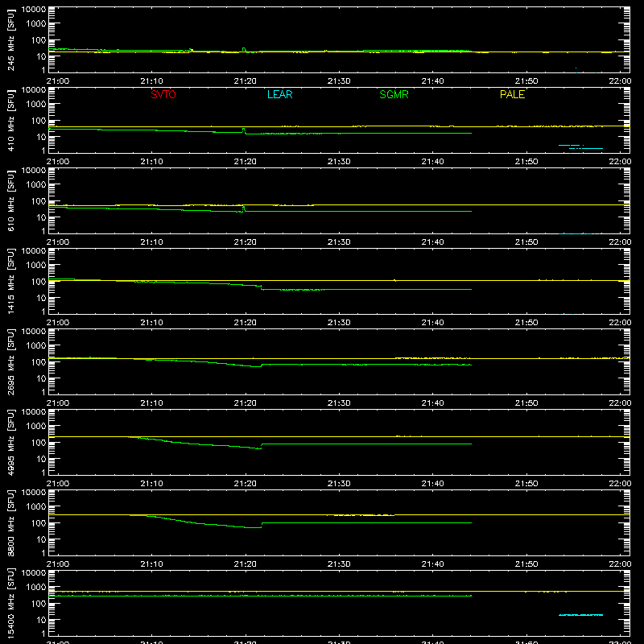Click the 10000 y-axis value on the 8800 MHz plot
This screenshot has height=644, width=644.
coord(34,493)
